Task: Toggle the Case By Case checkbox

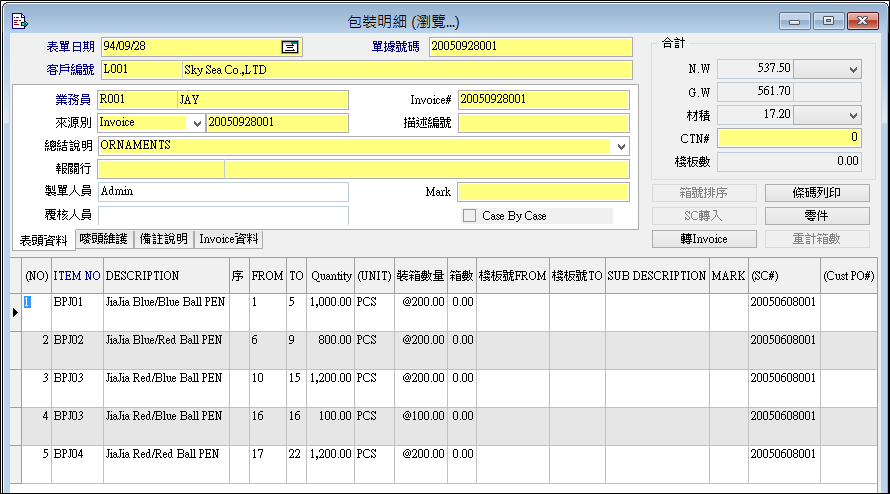Action: pyautogui.click(x=469, y=215)
